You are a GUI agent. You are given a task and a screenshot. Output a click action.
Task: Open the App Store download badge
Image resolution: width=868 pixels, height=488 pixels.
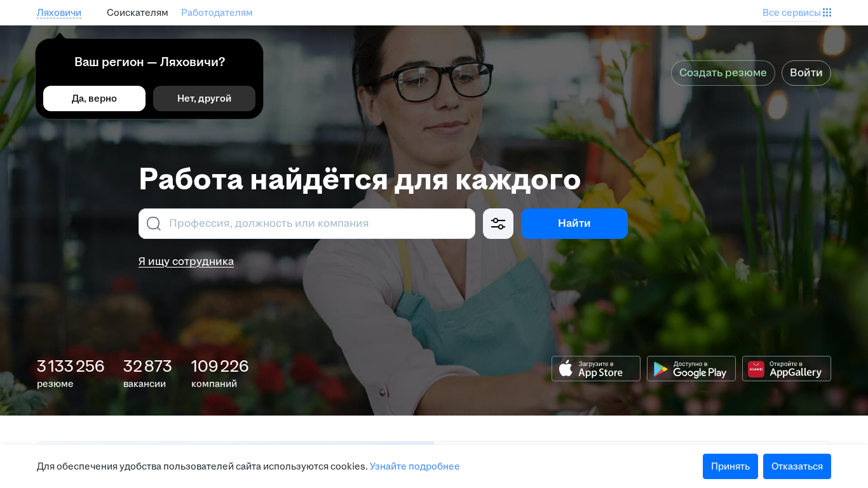tap(596, 369)
